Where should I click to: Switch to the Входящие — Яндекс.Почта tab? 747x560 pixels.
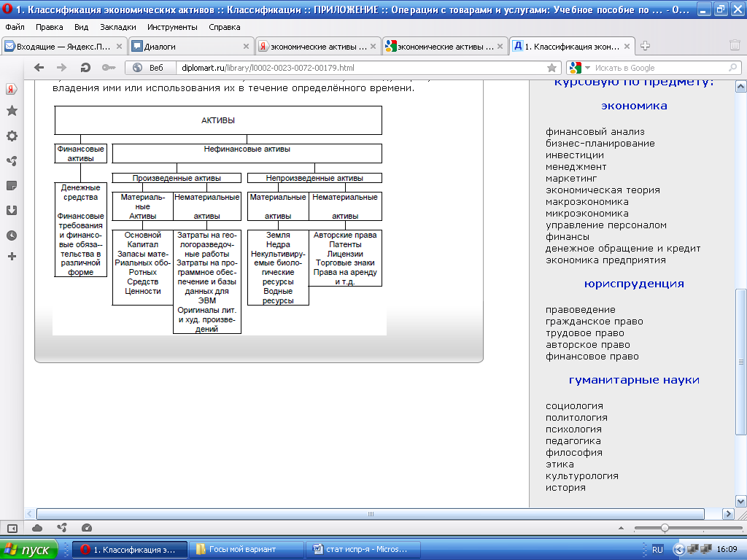click(64, 46)
